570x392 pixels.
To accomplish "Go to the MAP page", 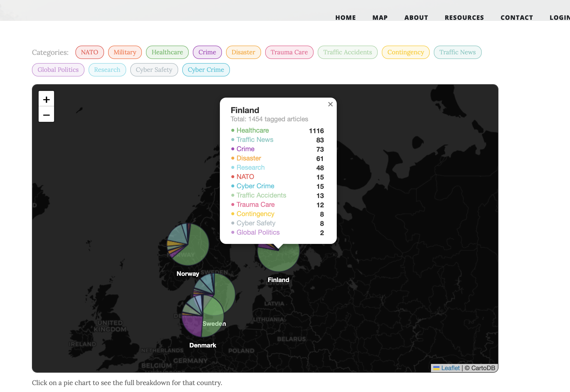I will [380, 18].
